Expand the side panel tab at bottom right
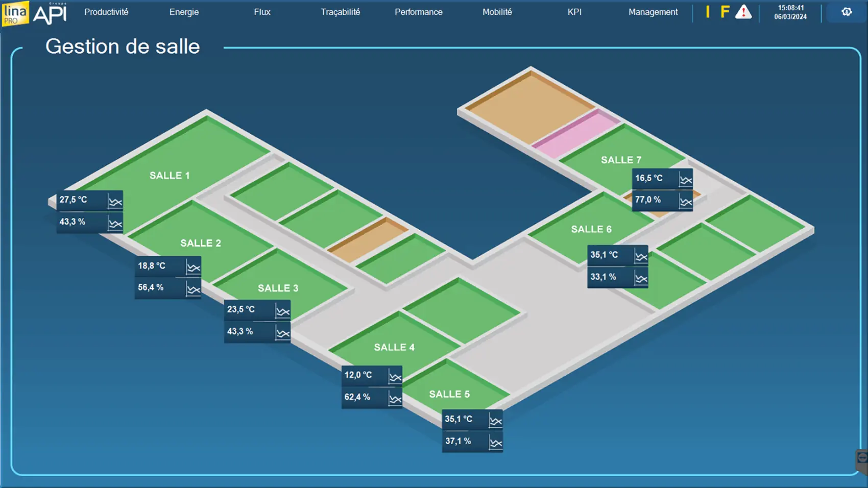 click(862, 458)
